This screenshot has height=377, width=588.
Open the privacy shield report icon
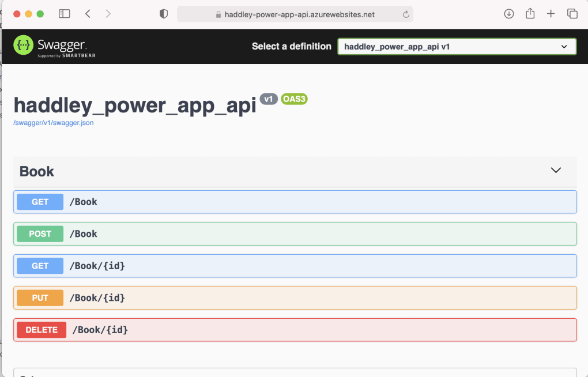[164, 14]
